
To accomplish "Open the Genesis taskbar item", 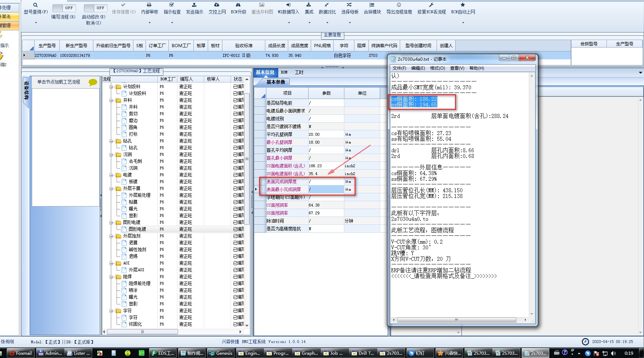I will [221, 353].
